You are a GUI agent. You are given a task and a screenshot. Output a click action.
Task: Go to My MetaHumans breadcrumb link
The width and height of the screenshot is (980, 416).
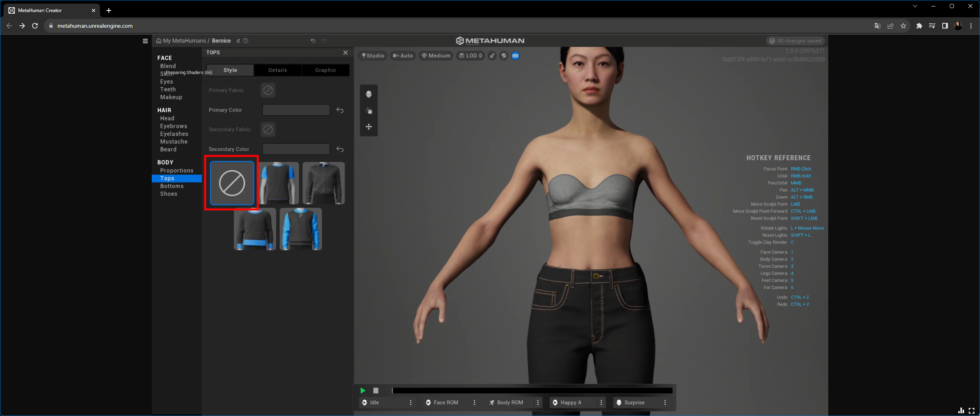coord(184,41)
